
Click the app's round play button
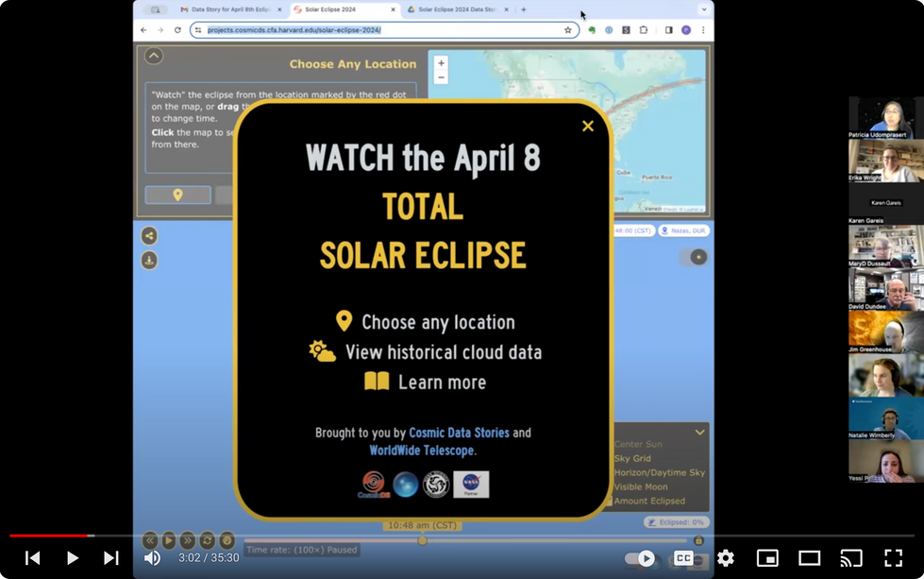(169, 539)
